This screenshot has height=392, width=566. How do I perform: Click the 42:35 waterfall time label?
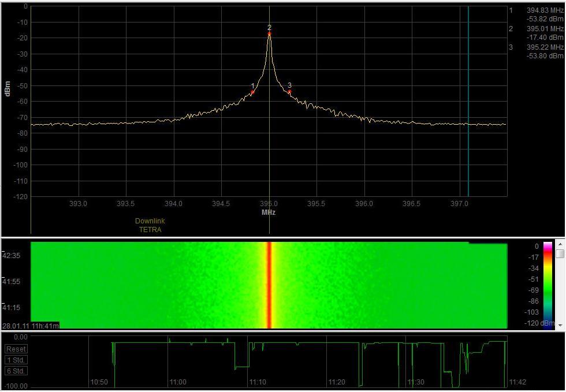click(x=12, y=256)
